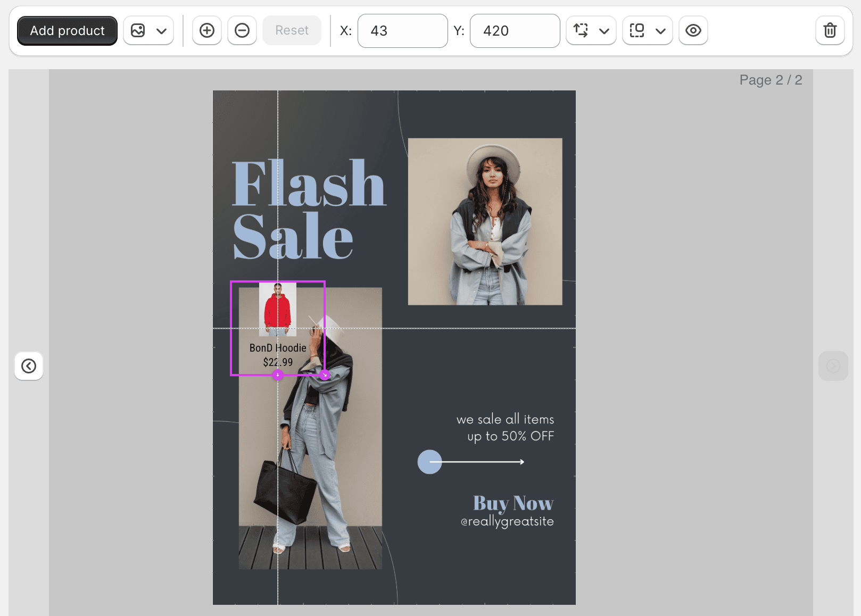Go to previous page arrow
The height and width of the screenshot is (616, 861).
[x=29, y=366]
